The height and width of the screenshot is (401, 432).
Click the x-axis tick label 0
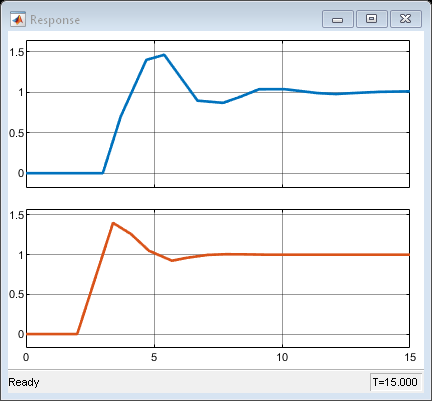coord(26,357)
